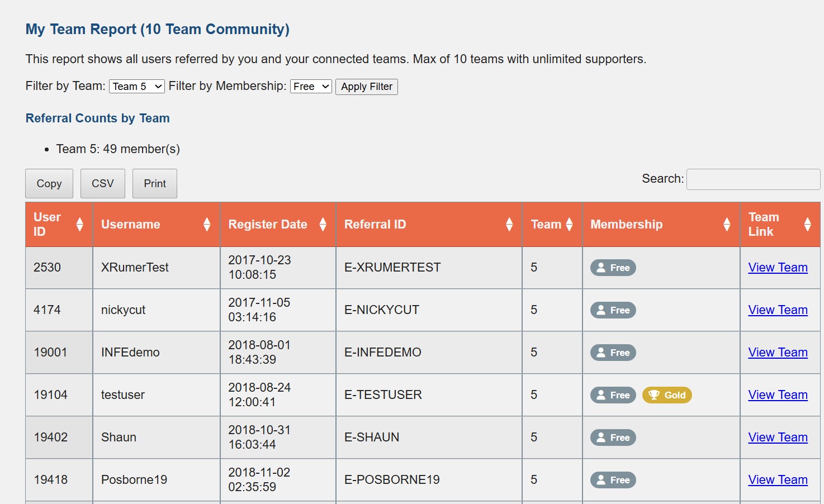Open View Team link for Posborne19
The width and height of the screenshot is (824, 504).
click(x=778, y=480)
